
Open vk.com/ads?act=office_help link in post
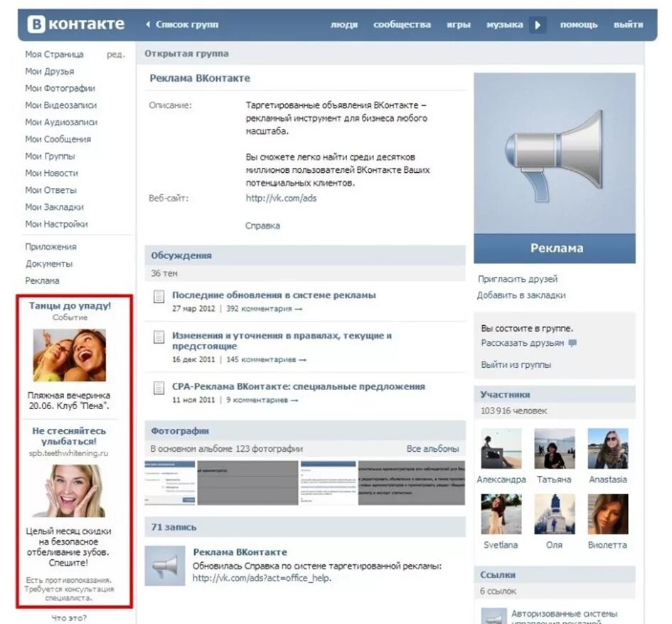(262, 578)
